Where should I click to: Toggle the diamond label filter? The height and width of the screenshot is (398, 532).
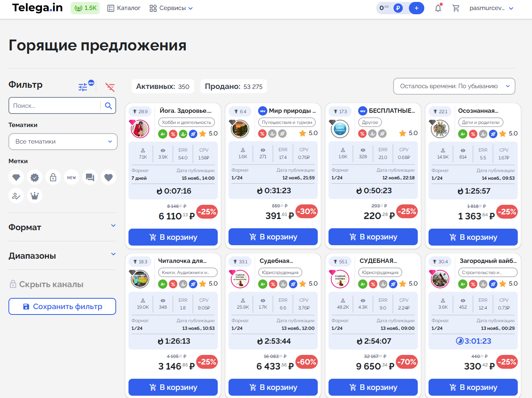pos(16,177)
